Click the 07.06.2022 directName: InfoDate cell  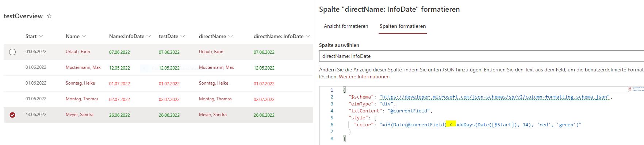tap(264, 52)
